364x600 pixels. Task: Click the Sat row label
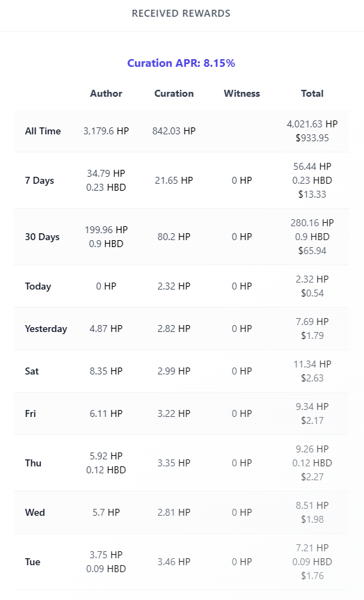(32, 371)
